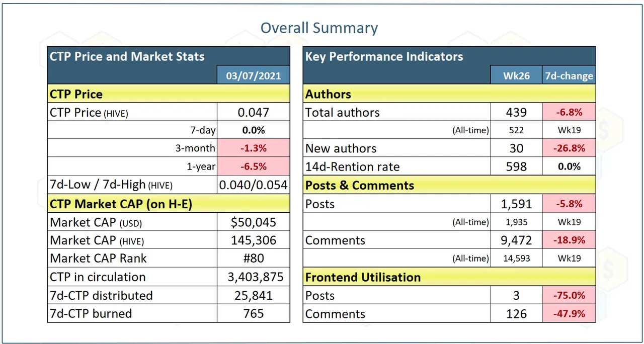Image resolution: width=644 pixels, height=344 pixels.
Task: Select the retention value "598"
Action: 516,166
